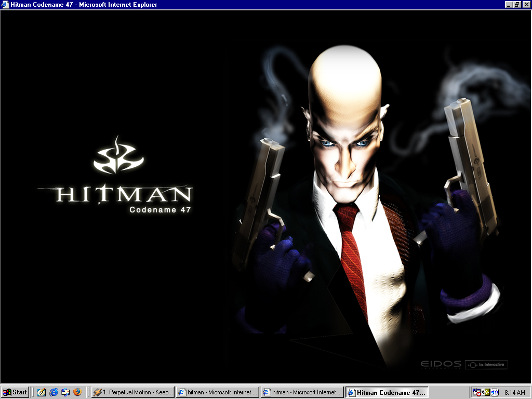The image size is (532, 399).
Task: Click the EIDOS logo in the wallpaper
Action: (441, 364)
